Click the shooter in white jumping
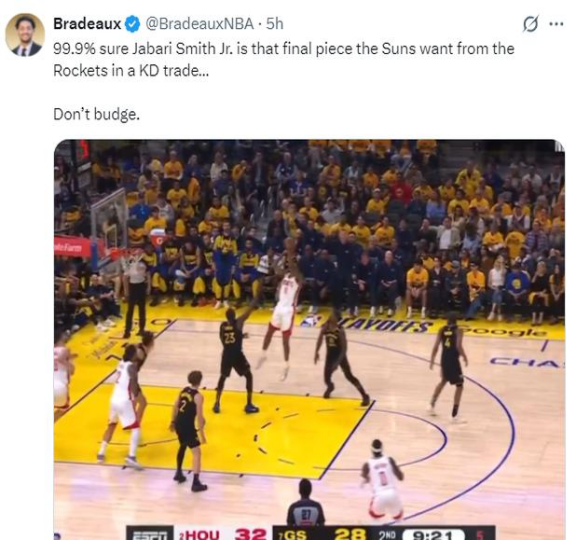The image size is (576, 540). click(281, 314)
